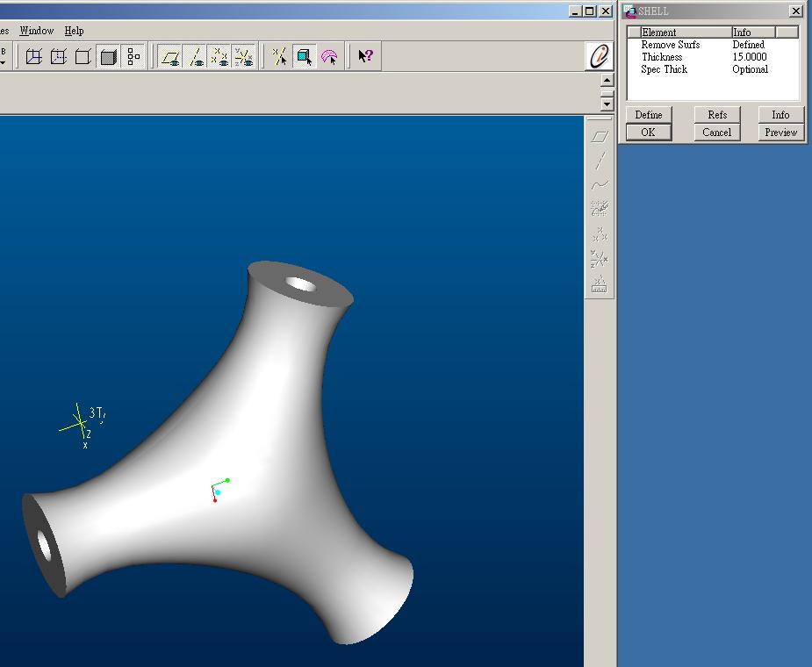Viewport: 812px width, 667px height.
Task: Click the coordinate system creation tool
Action: tap(600, 258)
